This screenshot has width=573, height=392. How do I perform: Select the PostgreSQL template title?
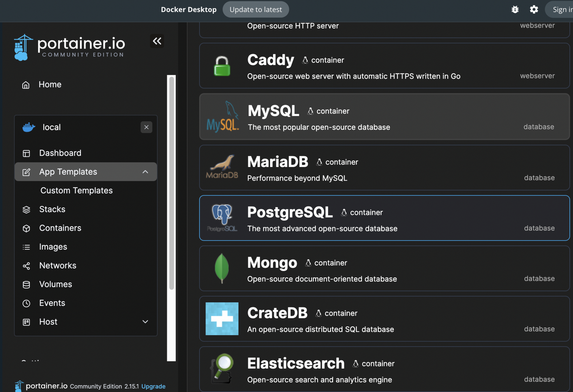(x=290, y=212)
